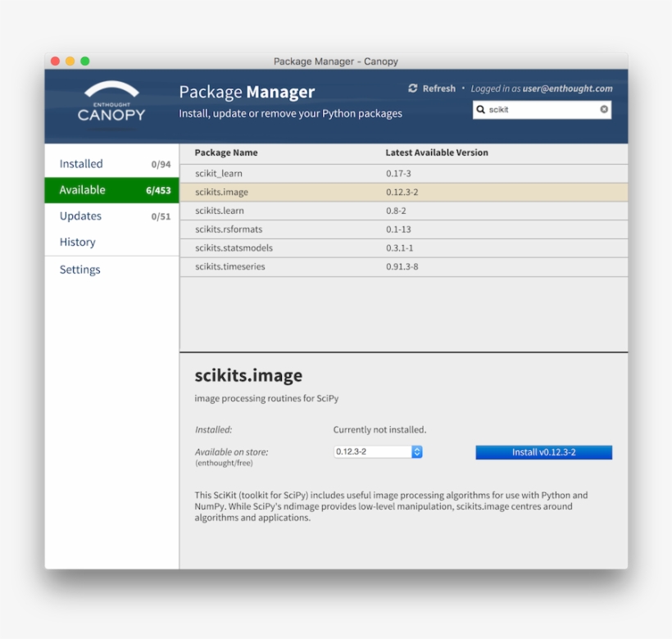Open the Installed packages tab
This screenshot has width=672, height=639.
pyautogui.click(x=111, y=164)
